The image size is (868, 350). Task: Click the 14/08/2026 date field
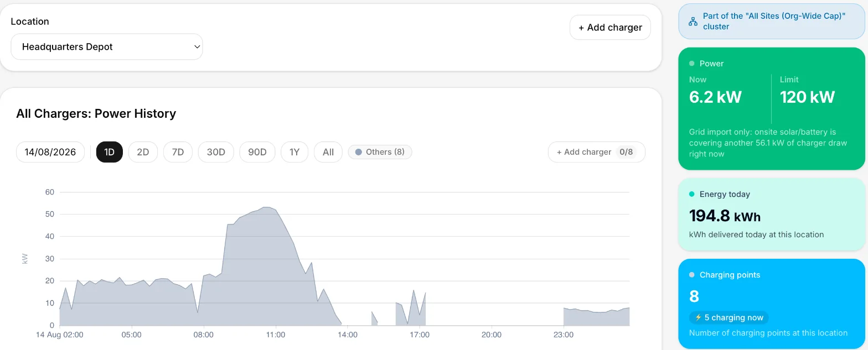click(x=50, y=152)
